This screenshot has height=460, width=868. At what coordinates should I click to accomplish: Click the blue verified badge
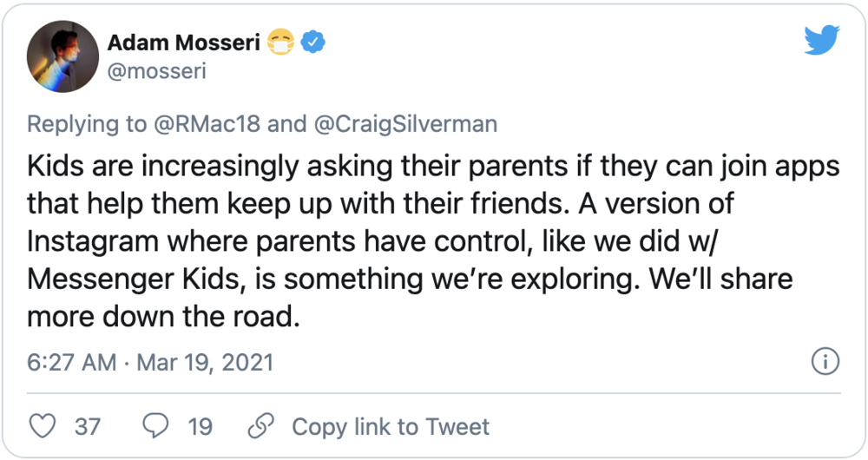(312, 43)
